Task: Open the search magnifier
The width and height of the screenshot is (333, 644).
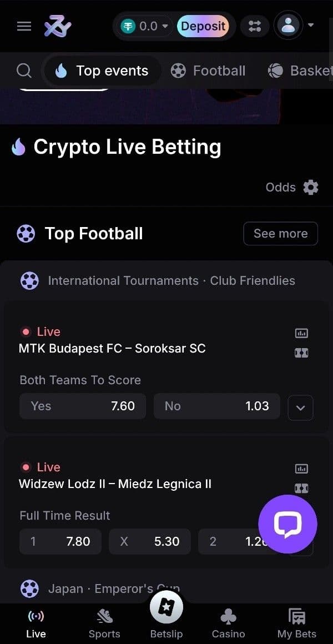Action: [x=23, y=71]
